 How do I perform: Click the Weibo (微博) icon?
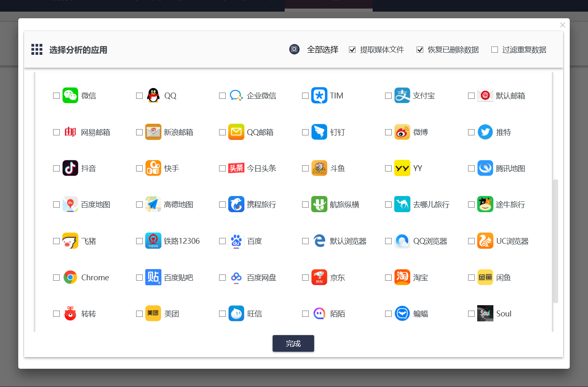(x=402, y=132)
